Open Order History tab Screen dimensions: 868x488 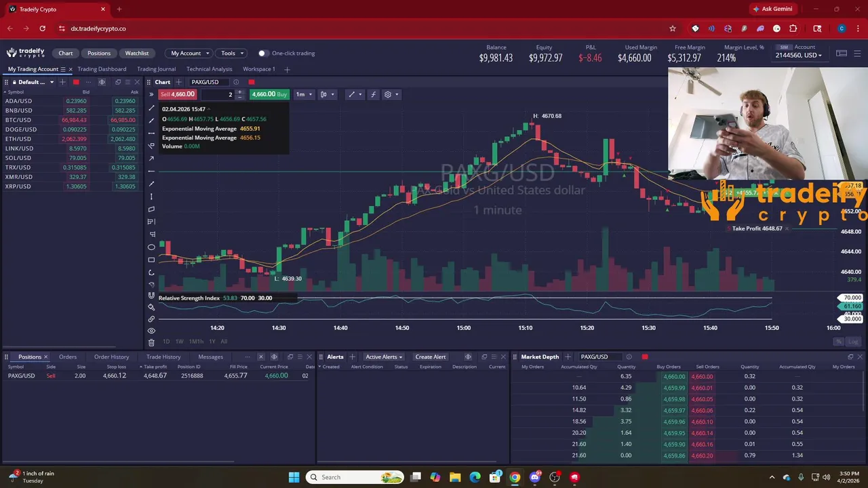(x=111, y=357)
